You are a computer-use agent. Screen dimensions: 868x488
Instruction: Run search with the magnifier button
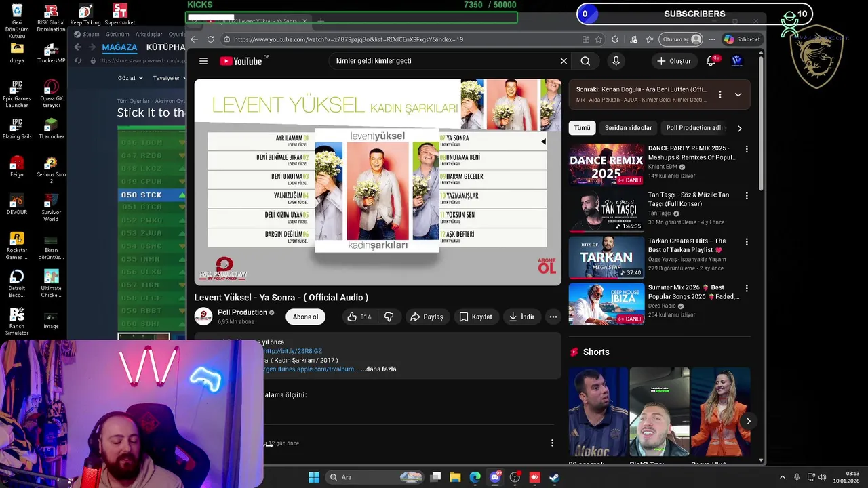pos(585,61)
